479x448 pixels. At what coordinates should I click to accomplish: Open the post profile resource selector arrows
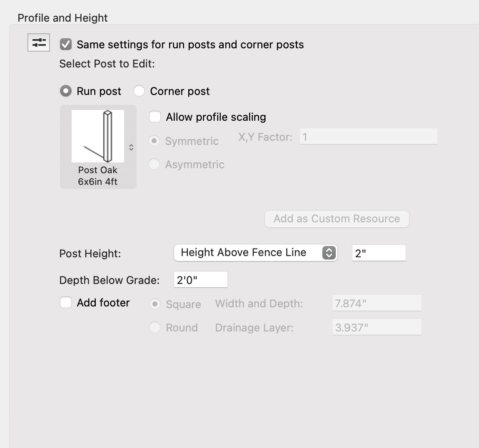[131, 147]
